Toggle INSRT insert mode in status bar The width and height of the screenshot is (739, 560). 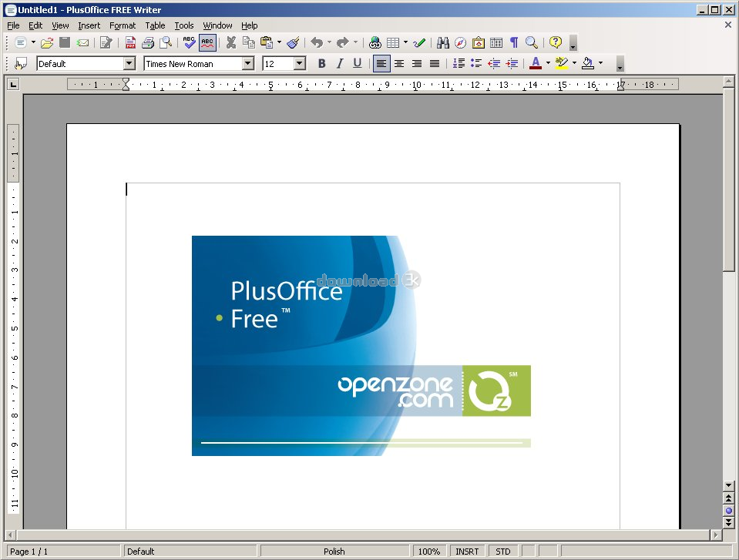[x=467, y=552]
